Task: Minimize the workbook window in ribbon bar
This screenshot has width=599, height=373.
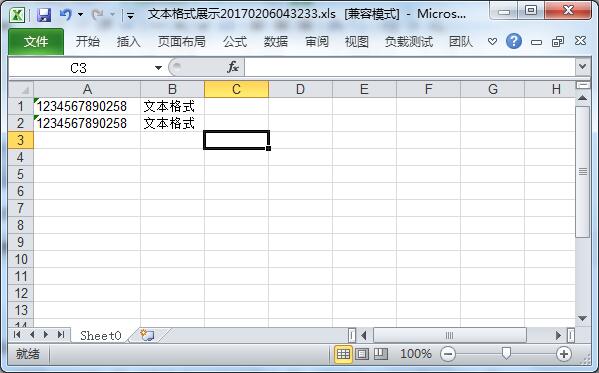Action: point(536,42)
